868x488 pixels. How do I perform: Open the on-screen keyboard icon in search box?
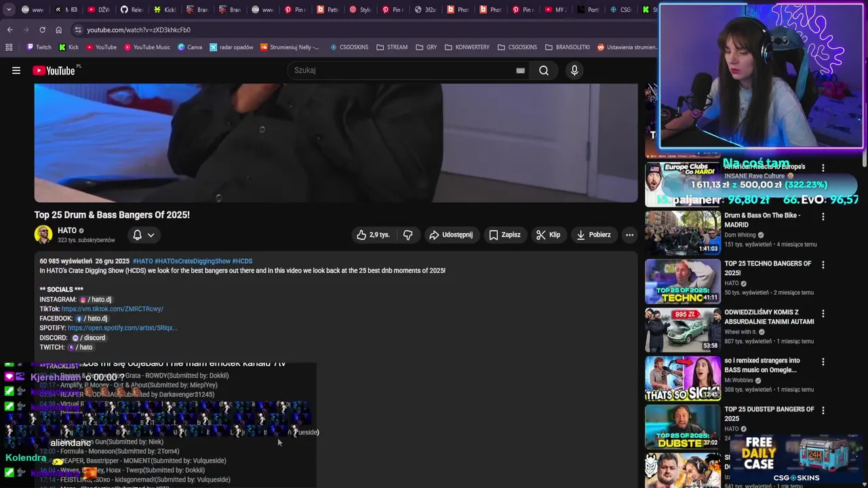[x=520, y=70]
